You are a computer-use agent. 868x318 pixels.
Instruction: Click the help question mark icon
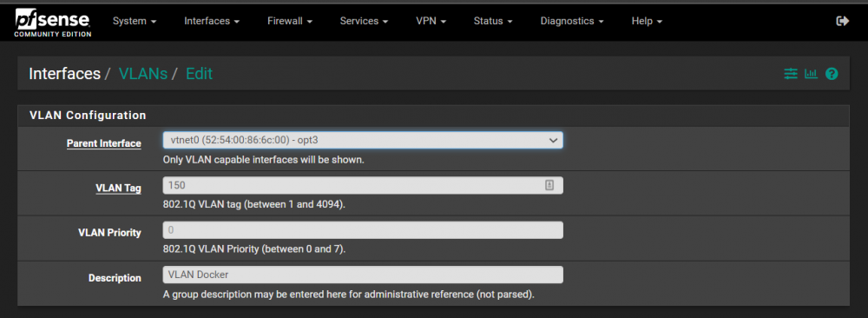832,73
